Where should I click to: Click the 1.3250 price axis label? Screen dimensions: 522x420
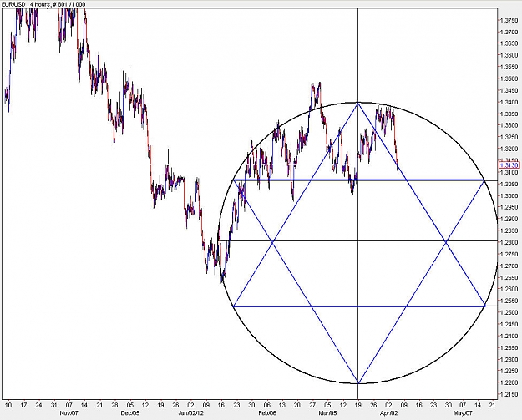(x=509, y=137)
